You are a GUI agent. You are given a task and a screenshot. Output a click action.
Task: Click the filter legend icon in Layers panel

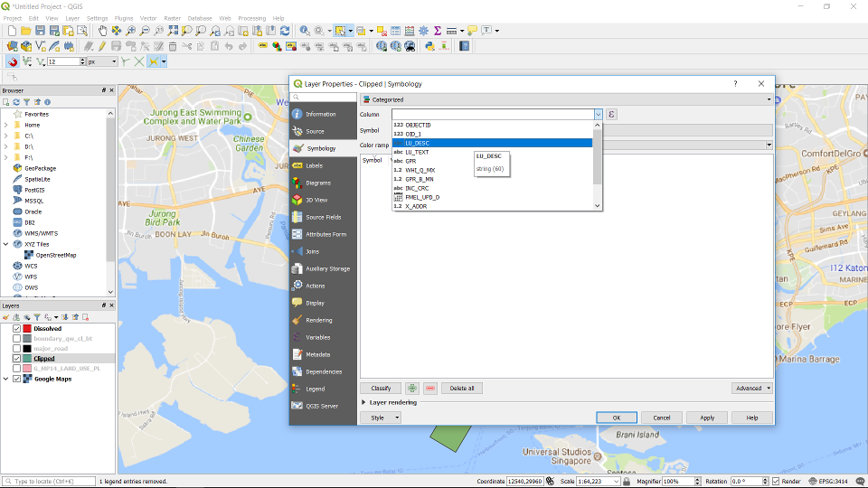tap(37, 317)
